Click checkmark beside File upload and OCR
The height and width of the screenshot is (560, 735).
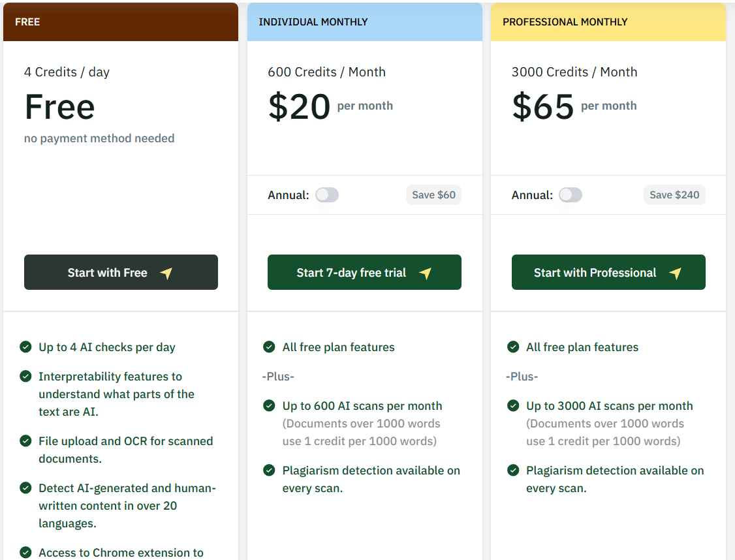pyautogui.click(x=25, y=441)
